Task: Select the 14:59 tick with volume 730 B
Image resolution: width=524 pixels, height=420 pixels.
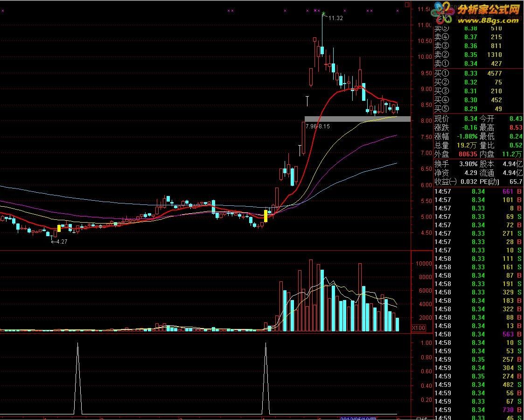Action: coord(478,410)
